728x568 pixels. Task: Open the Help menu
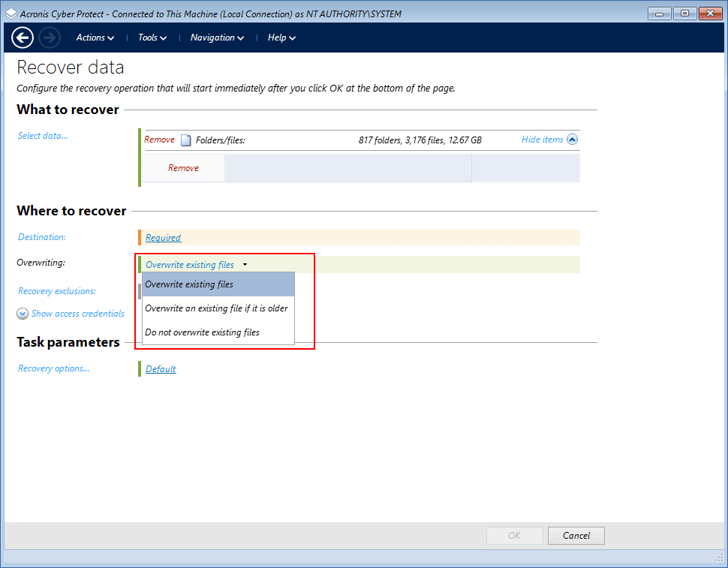pyautogui.click(x=281, y=38)
